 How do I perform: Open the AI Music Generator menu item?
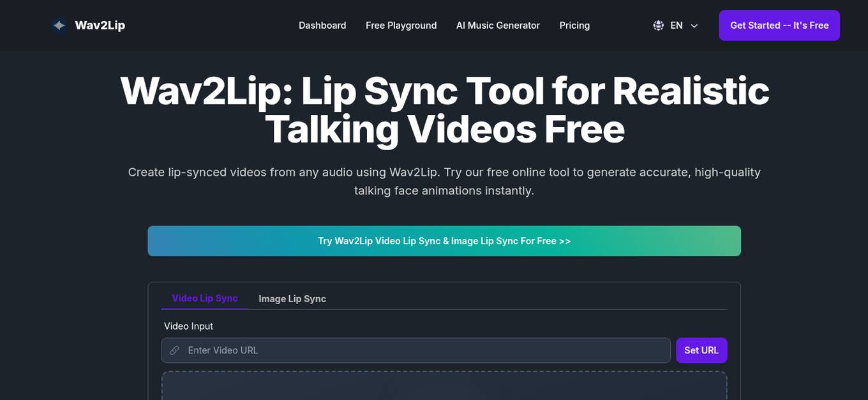pyautogui.click(x=498, y=26)
